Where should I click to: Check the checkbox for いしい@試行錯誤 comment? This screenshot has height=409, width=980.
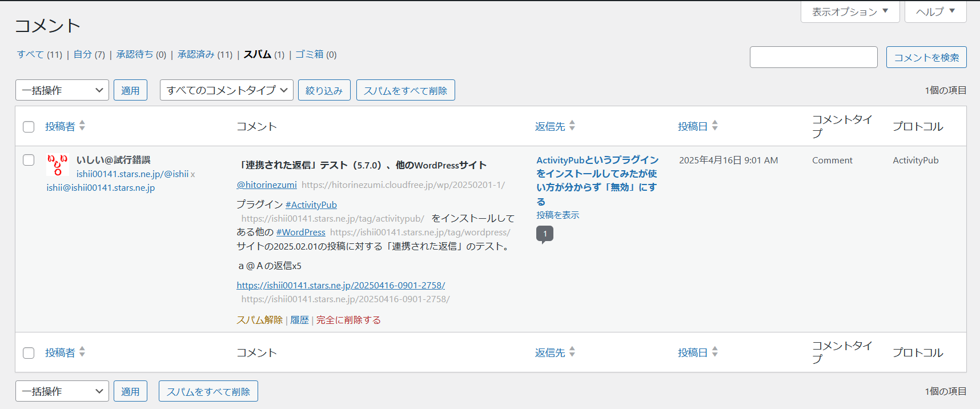(29, 160)
